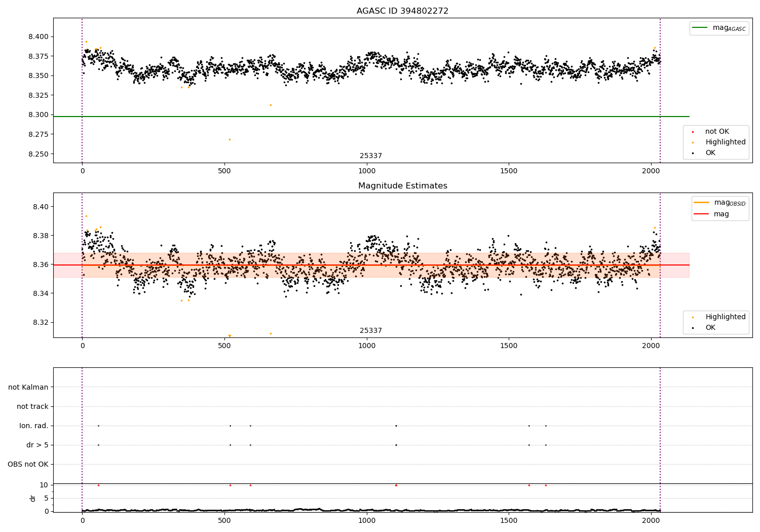The height and width of the screenshot is (532, 760).
Task: Click the "25337" label in the top plot
Action: 371,156
